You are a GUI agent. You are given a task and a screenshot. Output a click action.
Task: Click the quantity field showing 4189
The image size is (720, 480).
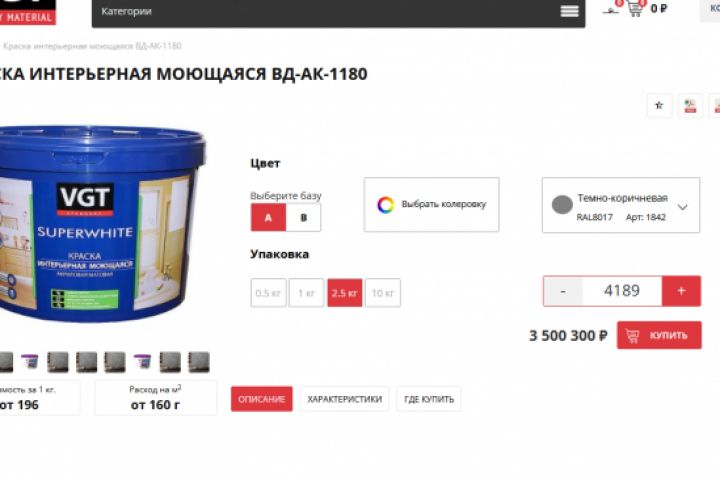coord(622,291)
